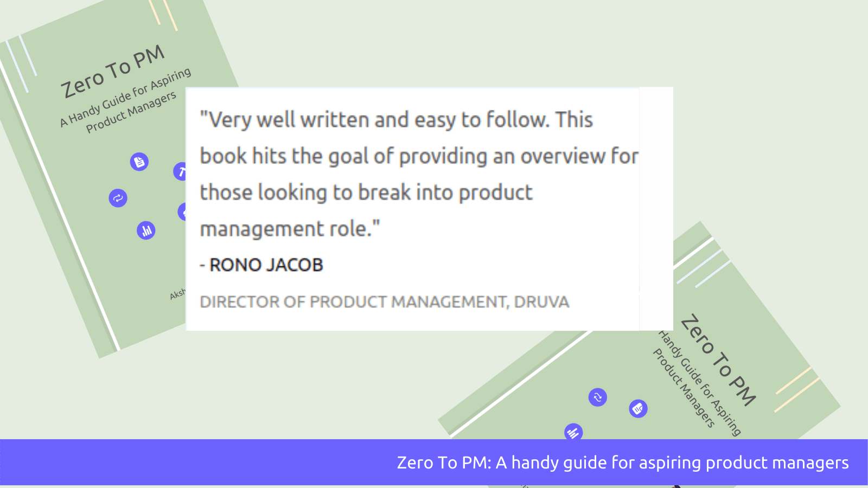Click the hammer icon on the left book cover
The width and height of the screenshot is (868, 488).
tap(181, 172)
